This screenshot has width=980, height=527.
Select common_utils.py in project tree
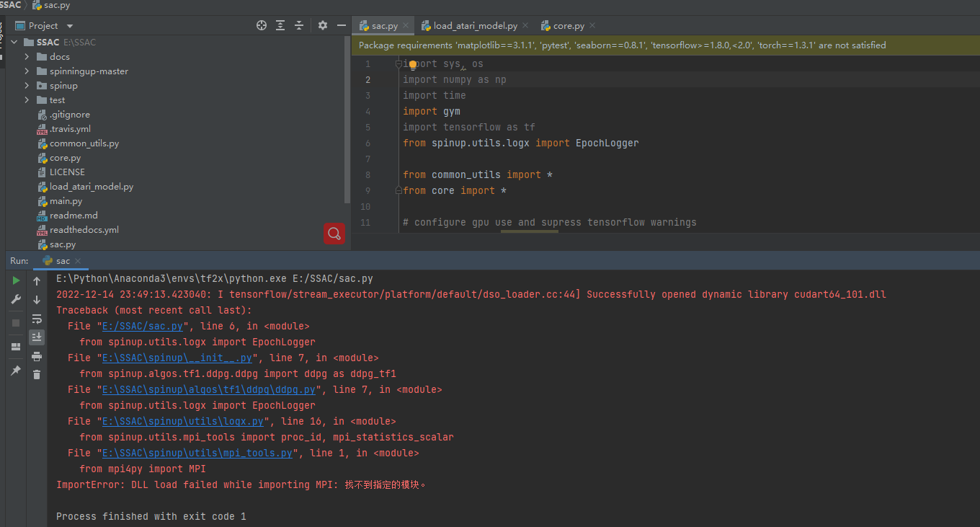84,143
